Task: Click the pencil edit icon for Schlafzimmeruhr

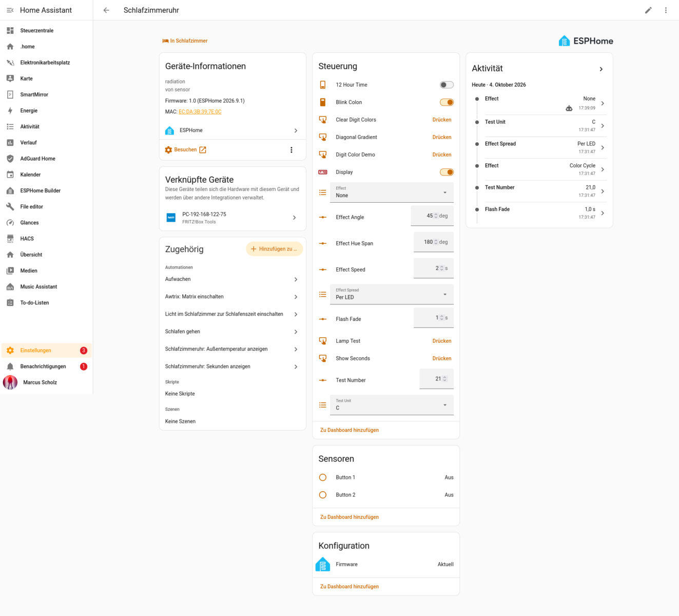Action: click(648, 10)
